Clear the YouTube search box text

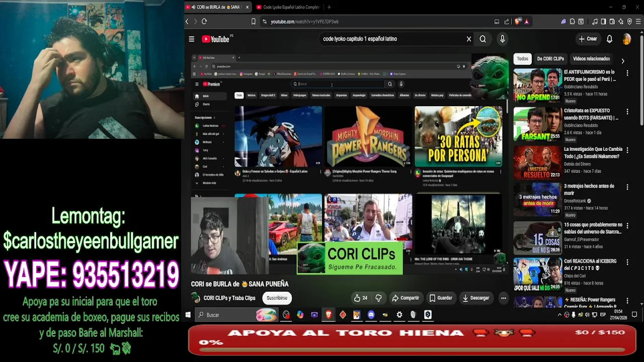click(x=468, y=39)
